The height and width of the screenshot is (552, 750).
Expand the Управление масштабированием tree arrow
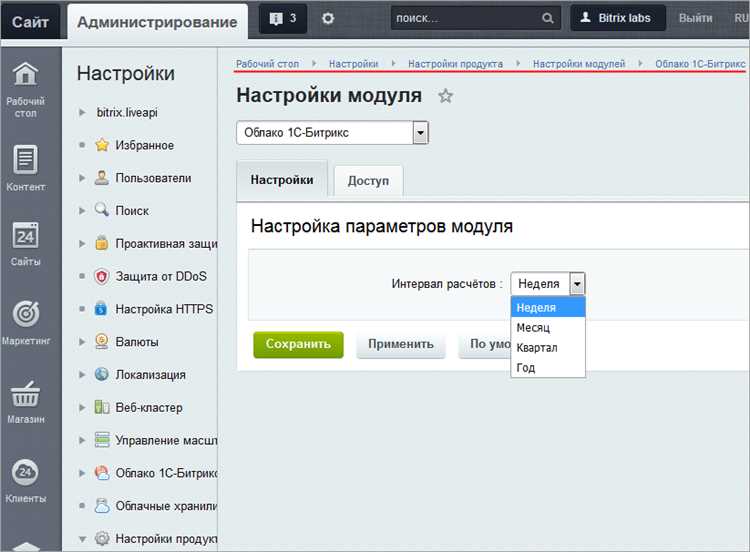click(82, 440)
